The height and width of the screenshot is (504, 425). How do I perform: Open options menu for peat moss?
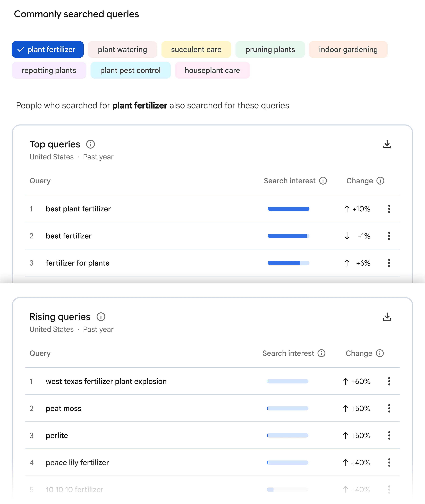pyautogui.click(x=389, y=408)
